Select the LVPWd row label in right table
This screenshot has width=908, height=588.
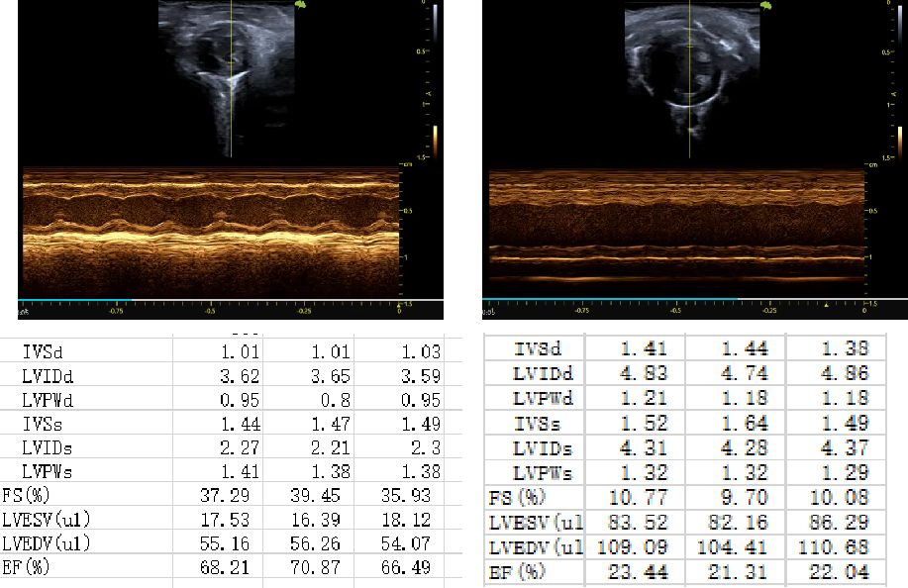coord(544,398)
